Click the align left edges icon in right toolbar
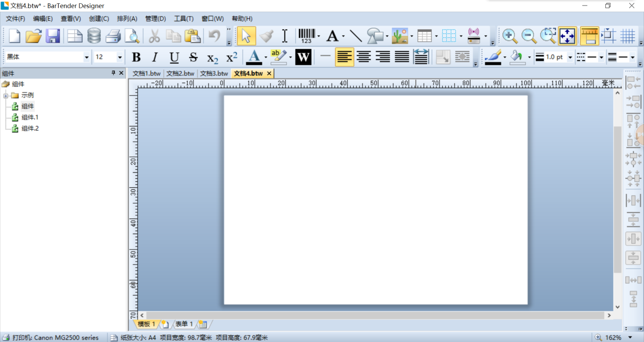The width and height of the screenshot is (644, 342). (x=633, y=83)
